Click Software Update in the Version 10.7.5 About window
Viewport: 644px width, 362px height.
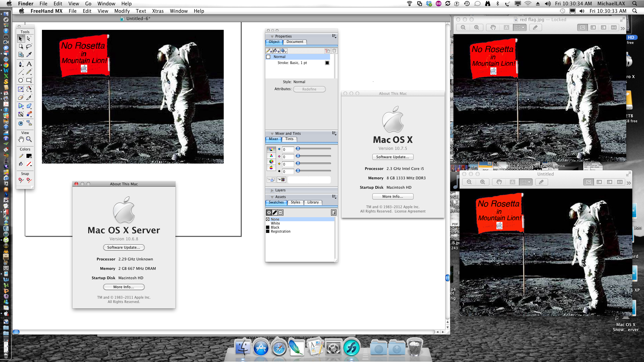[393, 157]
